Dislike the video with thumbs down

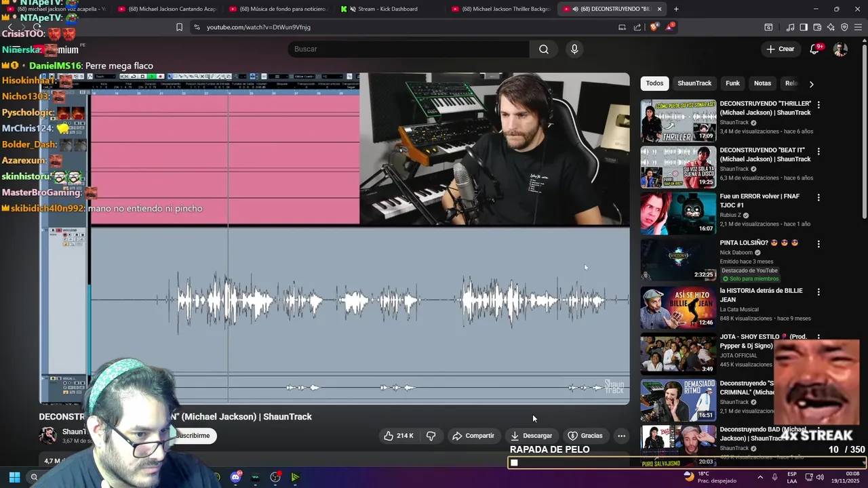click(x=431, y=436)
